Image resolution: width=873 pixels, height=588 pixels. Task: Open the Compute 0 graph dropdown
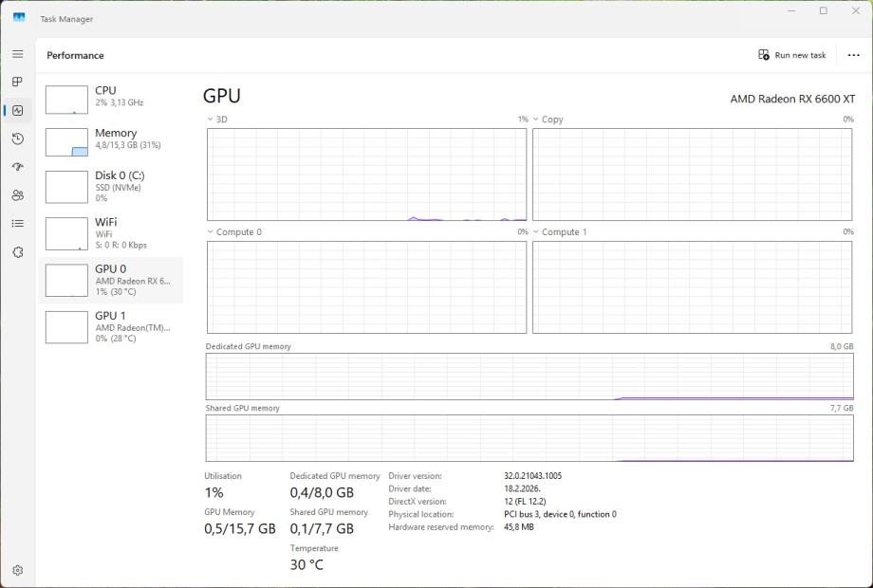coord(211,232)
